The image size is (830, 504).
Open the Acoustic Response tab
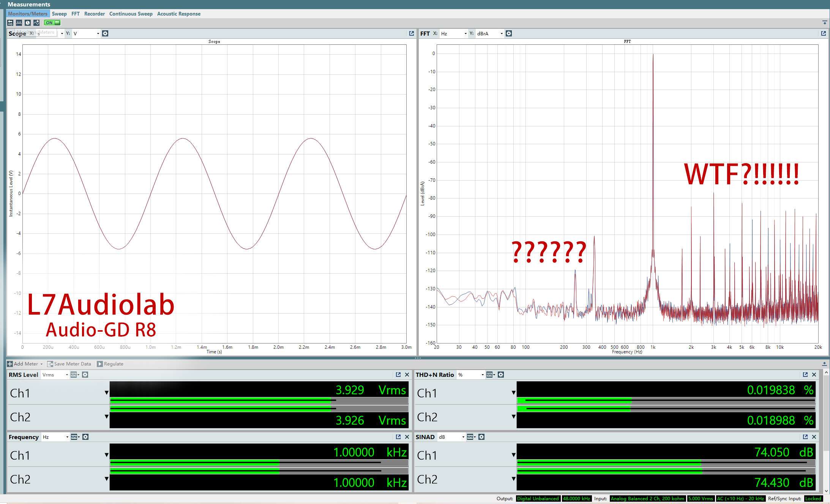pyautogui.click(x=178, y=14)
